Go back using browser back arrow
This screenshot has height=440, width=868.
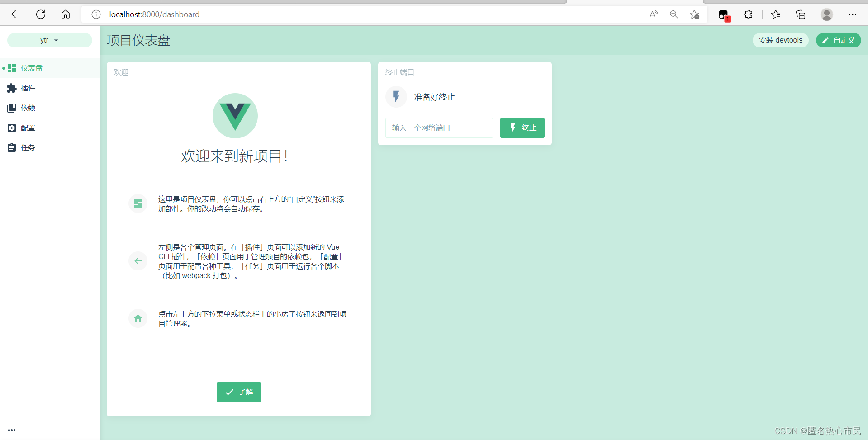16,14
